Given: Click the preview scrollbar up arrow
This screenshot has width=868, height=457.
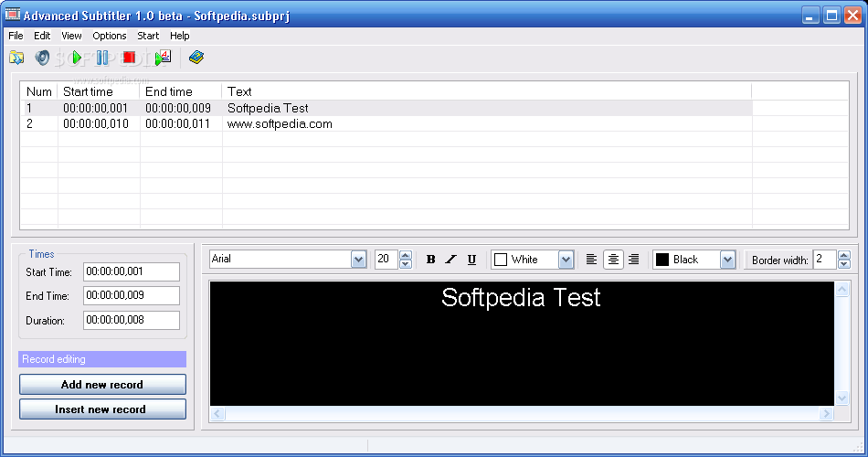Looking at the screenshot, I should point(842,289).
